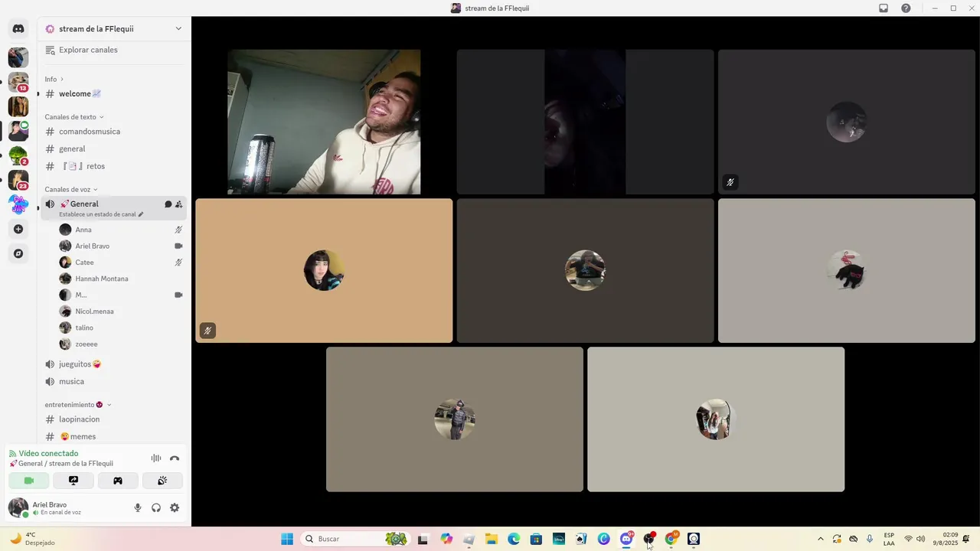Viewport: 980px width, 551px height.
Task: Click the add a server plus icon
Action: coord(18,229)
